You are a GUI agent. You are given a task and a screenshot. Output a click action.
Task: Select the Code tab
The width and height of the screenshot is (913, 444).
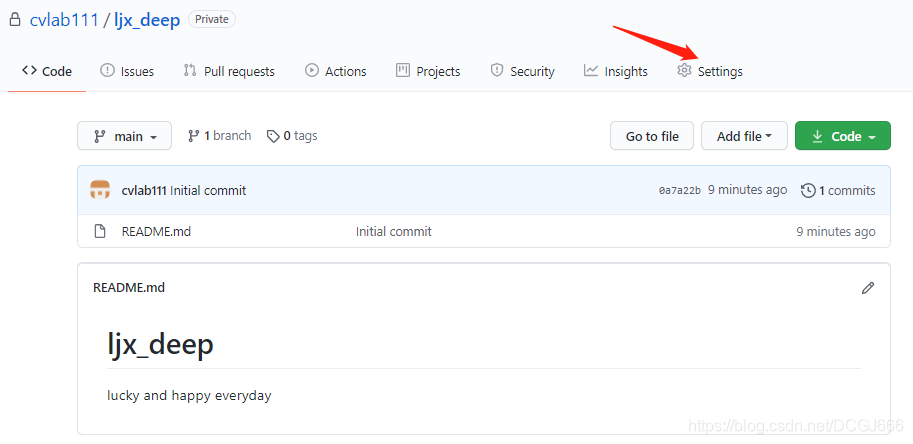tap(47, 71)
